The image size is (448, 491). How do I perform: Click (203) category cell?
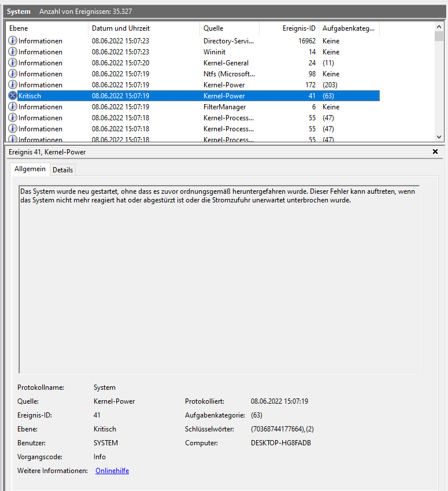pos(330,84)
